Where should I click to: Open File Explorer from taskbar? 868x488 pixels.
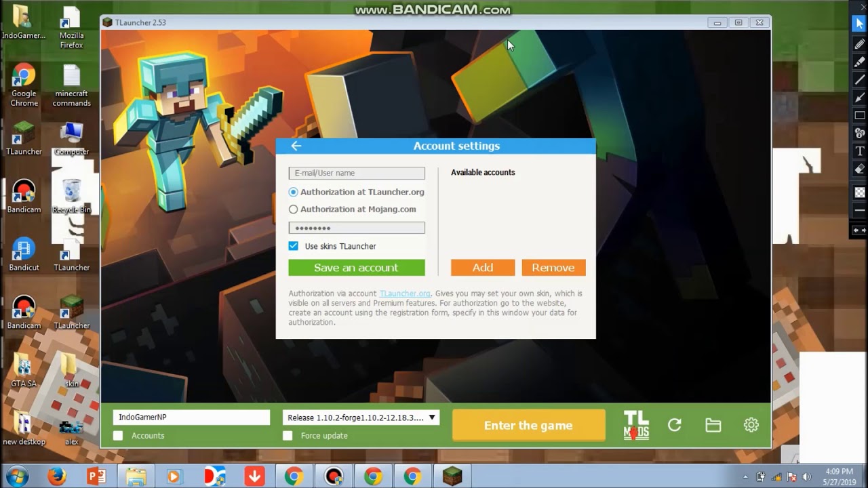pos(136,476)
